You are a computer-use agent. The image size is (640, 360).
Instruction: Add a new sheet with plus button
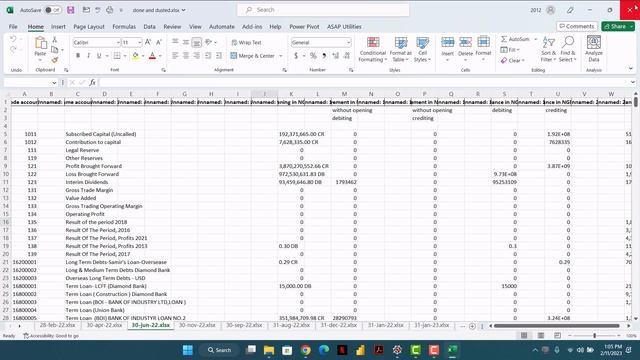[x=472, y=326]
